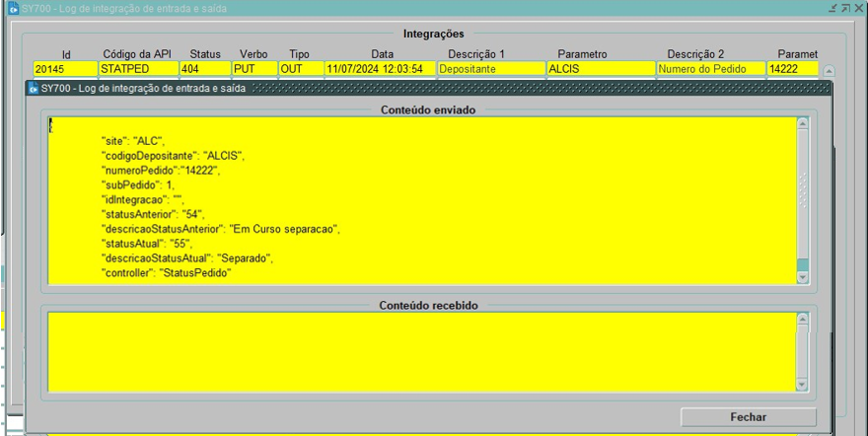Image resolution: width=868 pixels, height=436 pixels.
Task: Click the Fechar button
Action: 748,417
